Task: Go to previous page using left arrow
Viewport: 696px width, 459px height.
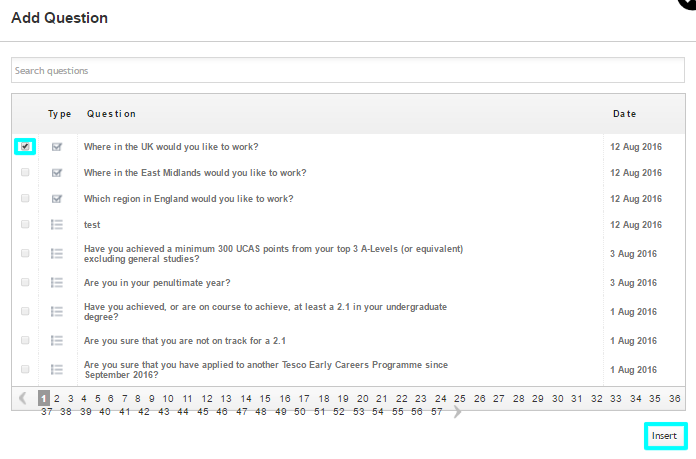Action: [23, 398]
